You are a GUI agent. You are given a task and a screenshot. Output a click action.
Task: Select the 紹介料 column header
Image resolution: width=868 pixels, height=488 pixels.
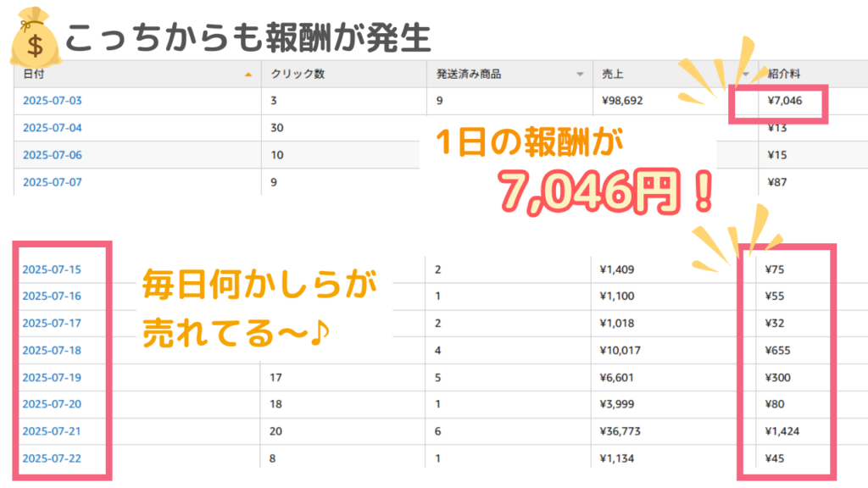(783, 74)
